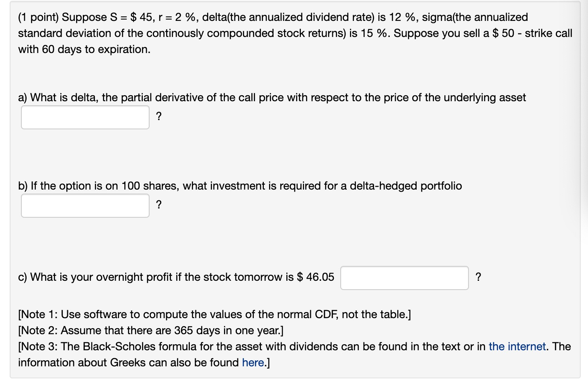Select the delta-hedged investment input field
Screen dimensions: 588x384
tap(85, 205)
